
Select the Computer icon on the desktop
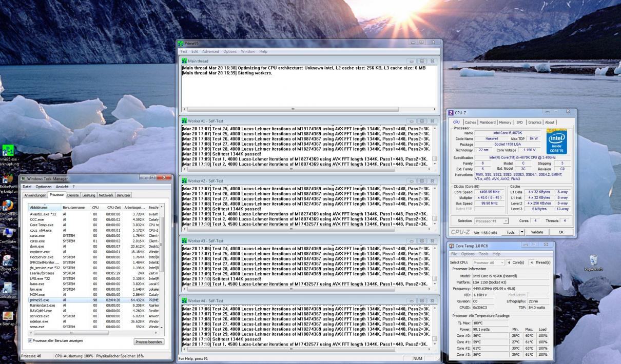8,232
